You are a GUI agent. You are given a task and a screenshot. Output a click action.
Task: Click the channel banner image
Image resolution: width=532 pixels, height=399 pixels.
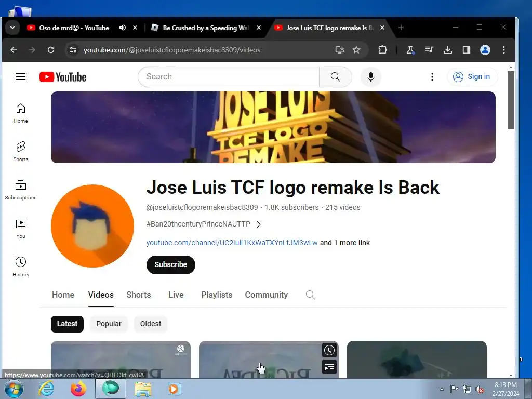coord(273,127)
